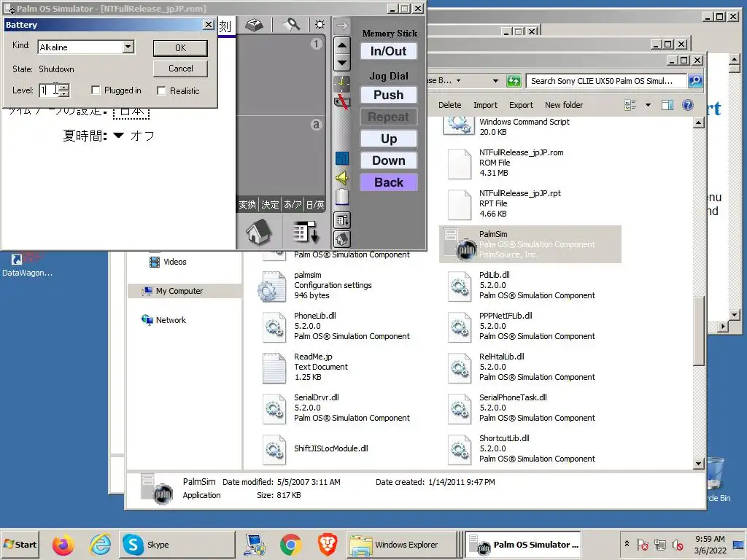This screenshot has height=560, width=747.
Task: Click the Explorer file list scrollbar down arrow
Action: tap(699, 463)
